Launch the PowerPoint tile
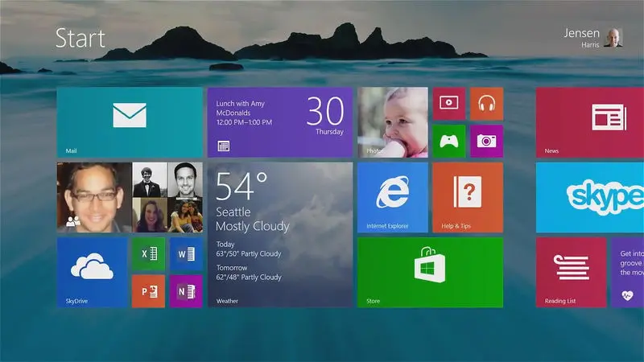 click(149, 291)
